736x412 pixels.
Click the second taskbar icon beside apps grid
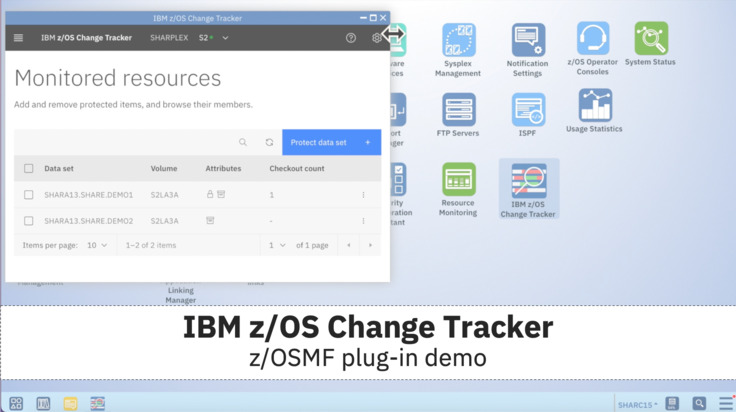pos(43,403)
